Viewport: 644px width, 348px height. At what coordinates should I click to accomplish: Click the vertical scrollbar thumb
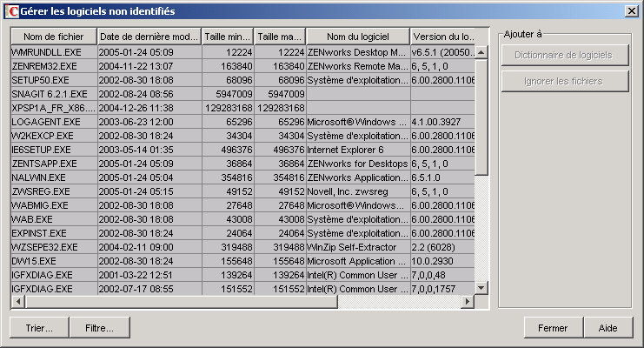(x=481, y=117)
